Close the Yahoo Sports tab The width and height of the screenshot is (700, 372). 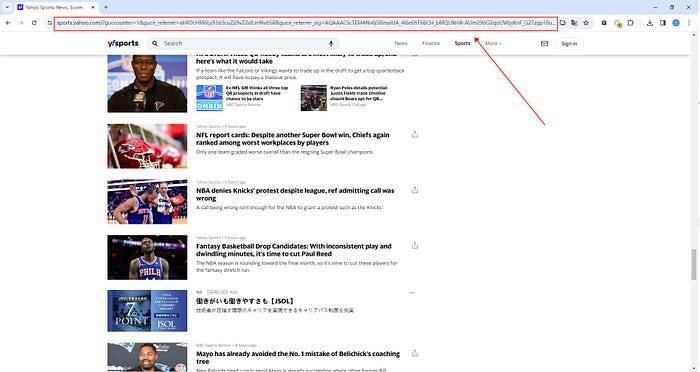pyautogui.click(x=93, y=7)
